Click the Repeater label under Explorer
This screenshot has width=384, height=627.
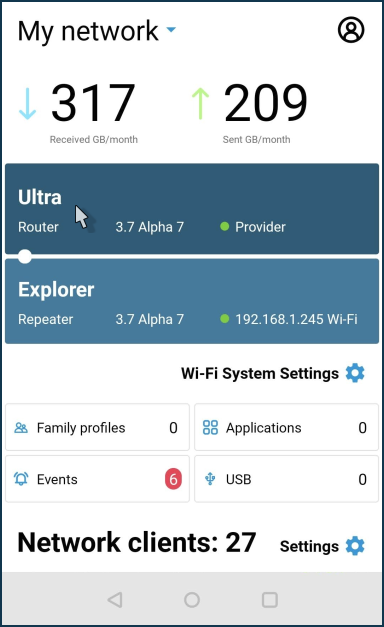click(x=46, y=319)
